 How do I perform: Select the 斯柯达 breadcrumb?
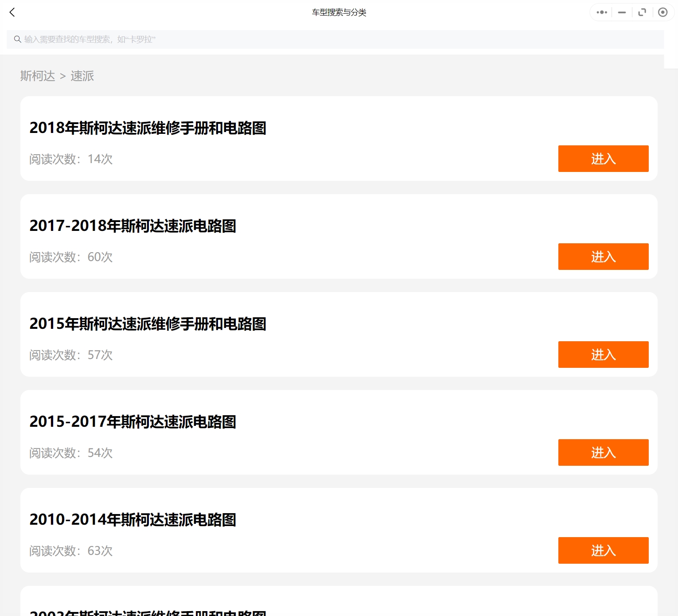pyautogui.click(x=37, y=76)
